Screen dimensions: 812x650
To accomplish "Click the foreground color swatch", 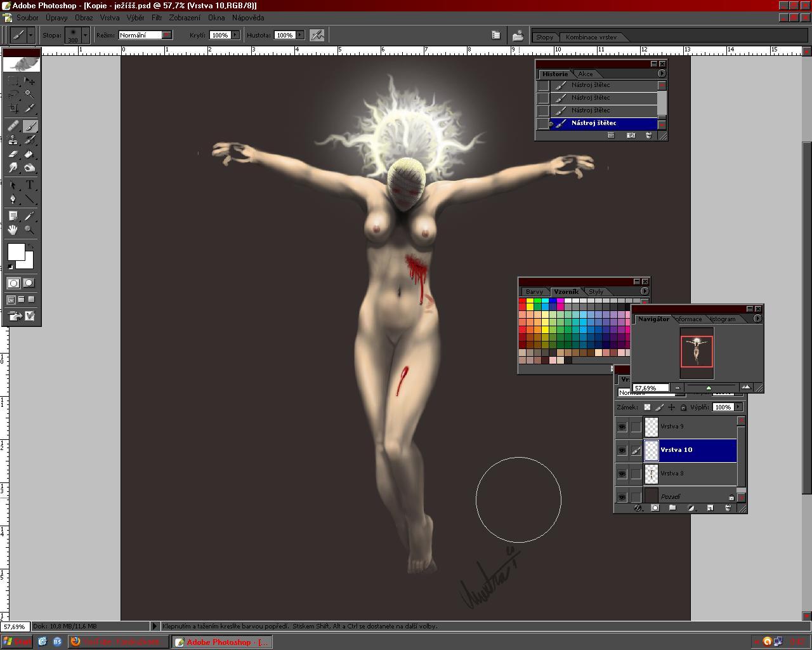I will [16, 252].
